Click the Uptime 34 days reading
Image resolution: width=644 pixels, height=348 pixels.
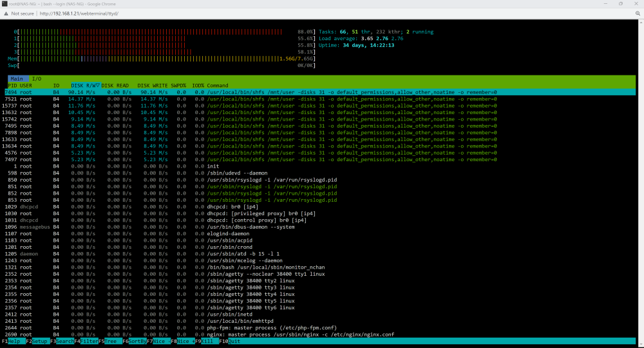point(357,45)
